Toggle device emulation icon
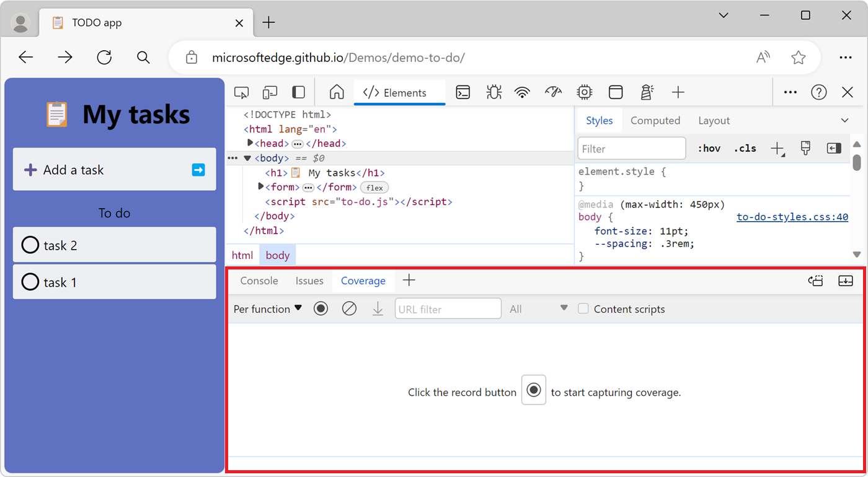The image size is (868, 477). click(x=270, y=93)
